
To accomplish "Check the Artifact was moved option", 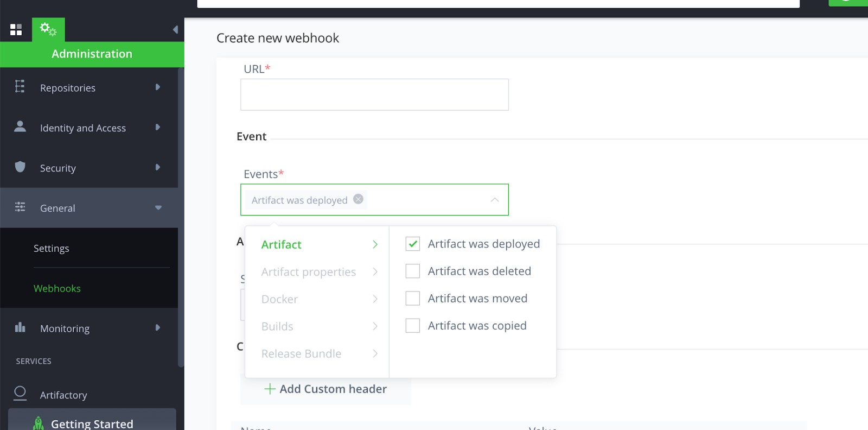I will pyautogui.click(x=412, y=298).
